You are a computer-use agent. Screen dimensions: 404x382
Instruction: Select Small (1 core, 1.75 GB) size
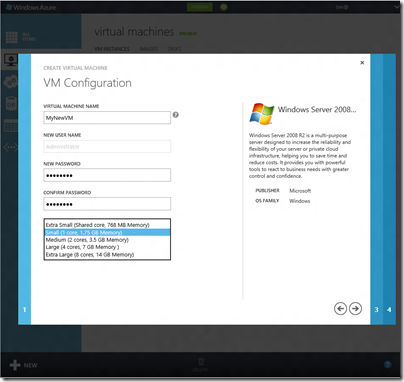[107, 232]
